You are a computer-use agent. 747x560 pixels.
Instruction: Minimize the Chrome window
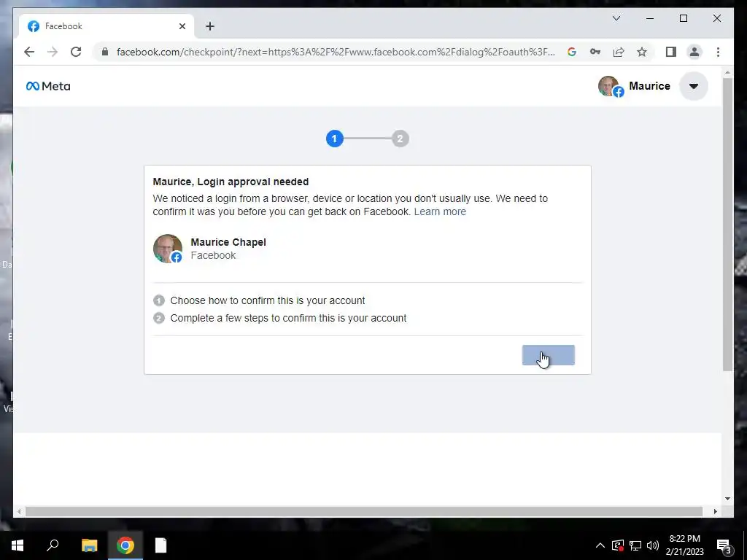click(650, 18)
